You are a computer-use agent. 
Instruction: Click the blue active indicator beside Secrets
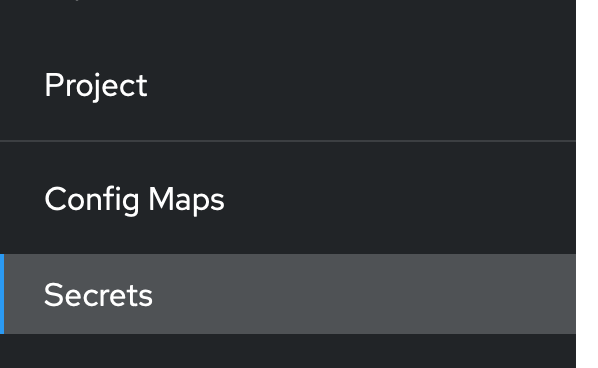(x=2, y=294)
